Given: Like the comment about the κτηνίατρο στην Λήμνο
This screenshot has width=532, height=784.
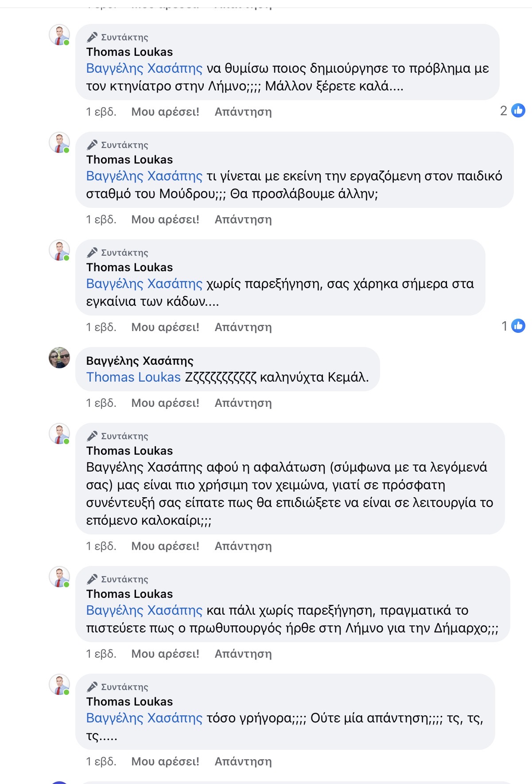Looking at the screenshot, I should 165,112.
